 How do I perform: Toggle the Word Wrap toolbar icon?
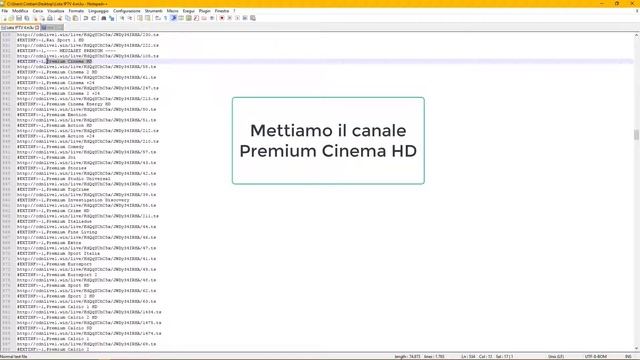[158, 18]
